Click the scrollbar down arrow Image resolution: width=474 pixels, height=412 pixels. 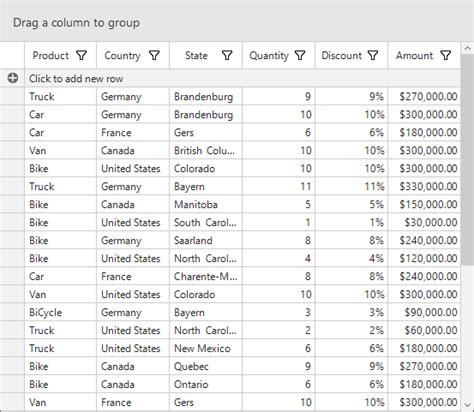tap(467, 404)
